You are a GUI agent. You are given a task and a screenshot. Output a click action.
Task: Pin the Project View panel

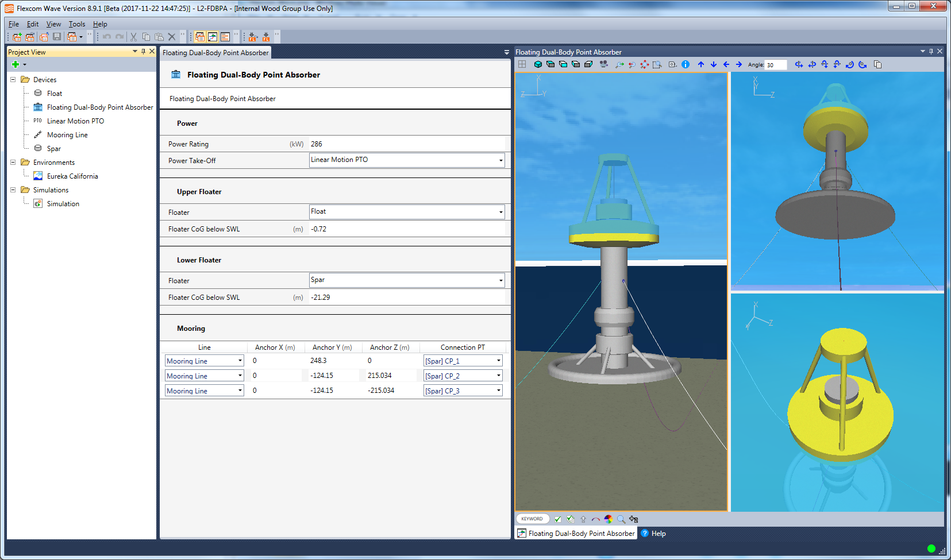point(144,52)
